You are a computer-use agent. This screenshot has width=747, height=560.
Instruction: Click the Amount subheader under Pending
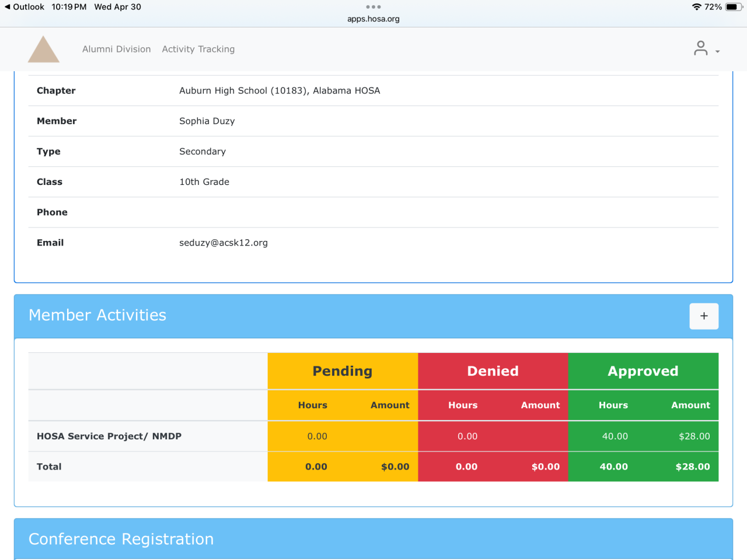pos(390,405)
